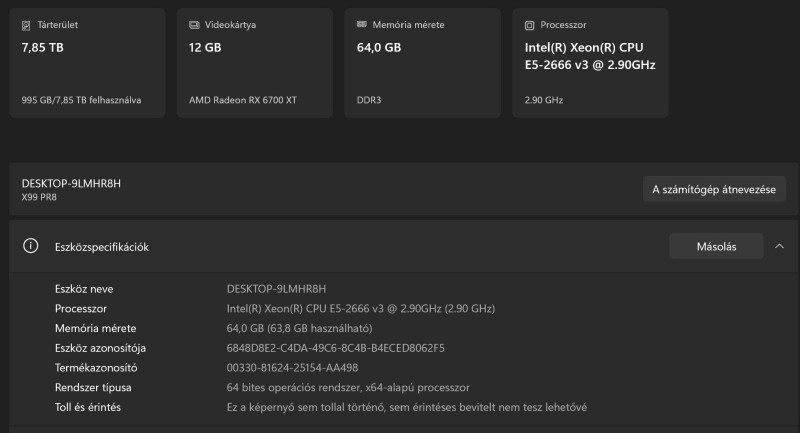This screenshot has width=800, height=433.
Task: Click the graphics card (Videokártya) icon
Action: [194, 24]
